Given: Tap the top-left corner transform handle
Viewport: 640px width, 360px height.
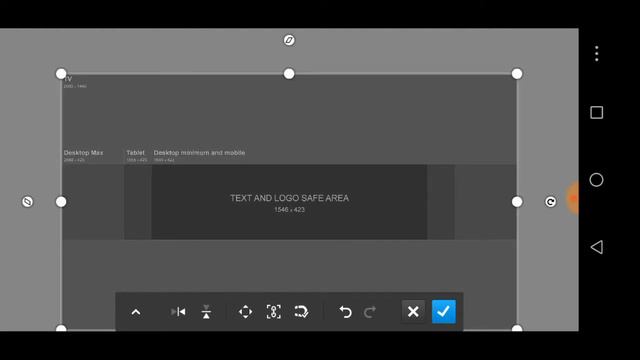Looking at the screenshot, I should tap(61, 74).
